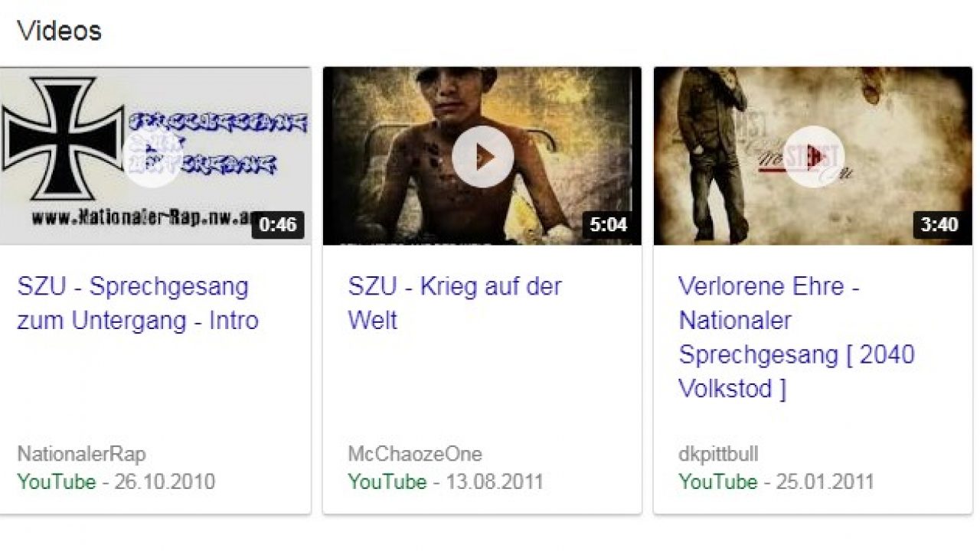Click YouTube source dated 26.10.2010
Image resolution: width=980 pixels, height=551 pixels.
(57, 482)
